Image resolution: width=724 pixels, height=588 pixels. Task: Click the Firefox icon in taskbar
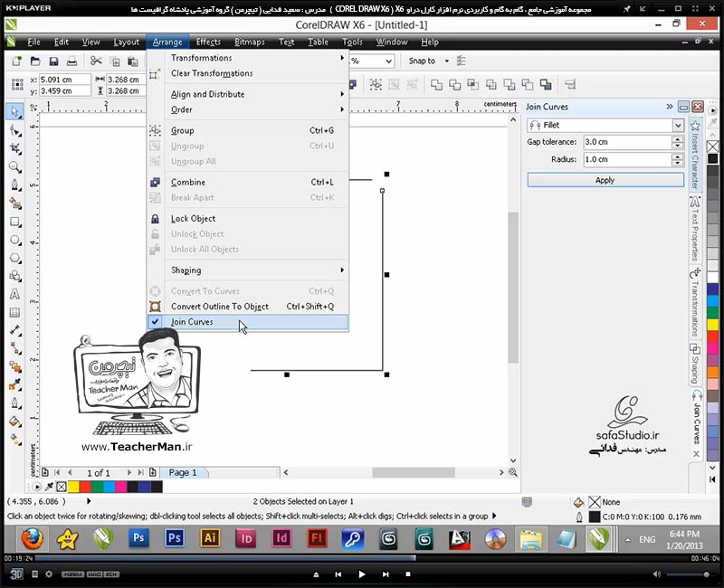coord(33,538)
